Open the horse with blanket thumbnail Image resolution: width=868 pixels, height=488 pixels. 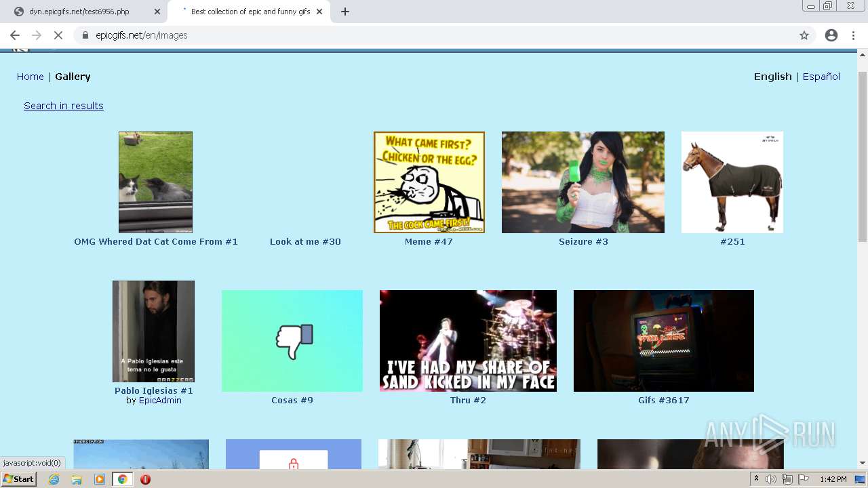732,182
